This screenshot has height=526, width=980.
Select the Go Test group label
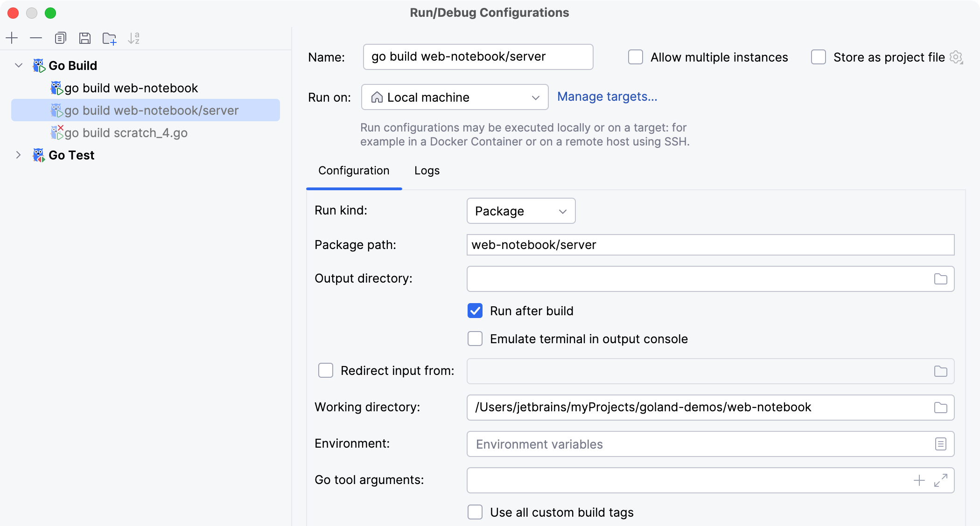71,155
